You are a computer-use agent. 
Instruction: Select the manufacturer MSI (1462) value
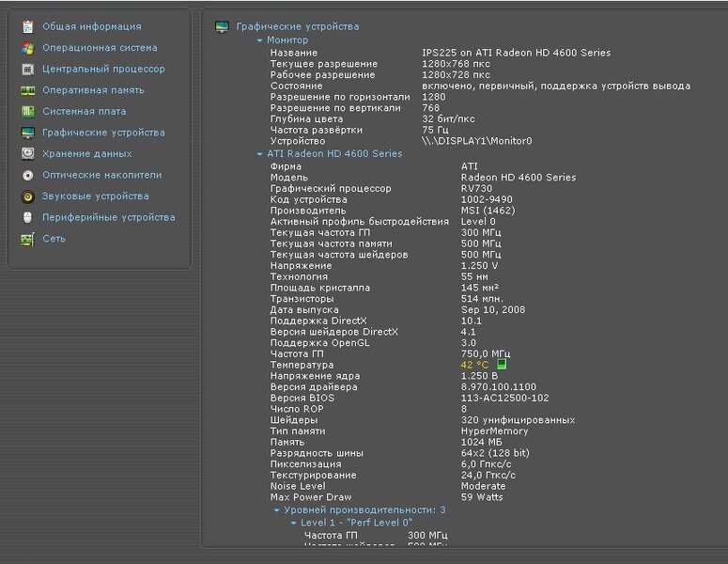point(488,211)
